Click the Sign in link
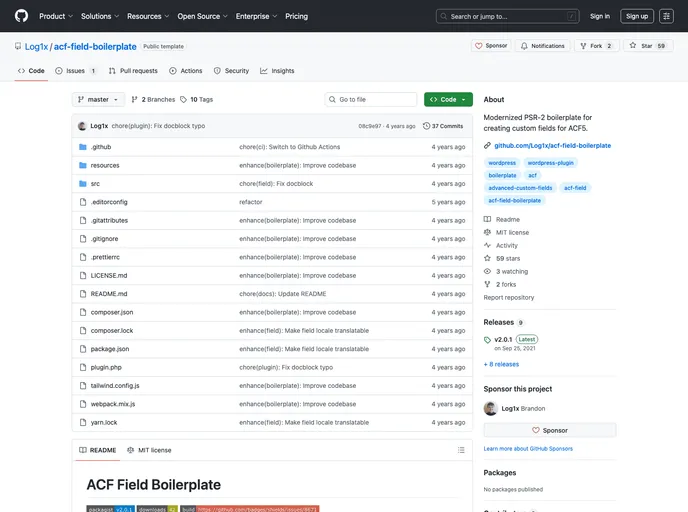The width and height of the screenshot is (688, 512). (600, 16)
